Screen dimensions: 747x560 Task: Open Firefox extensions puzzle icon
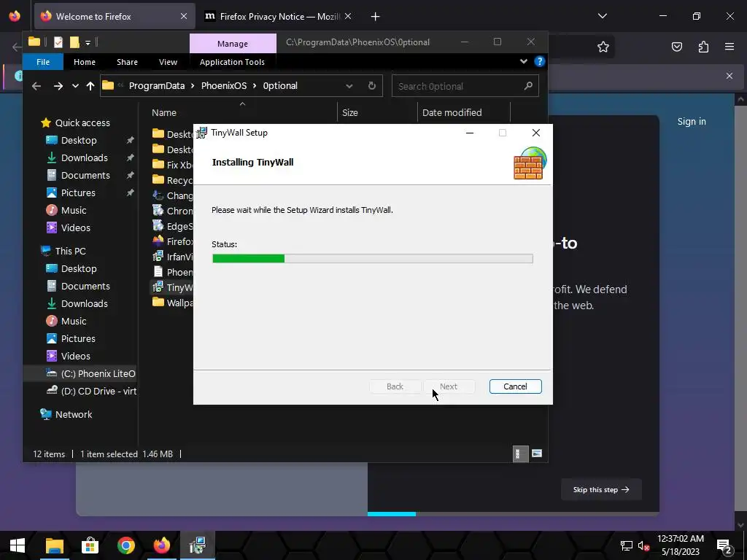703,47
